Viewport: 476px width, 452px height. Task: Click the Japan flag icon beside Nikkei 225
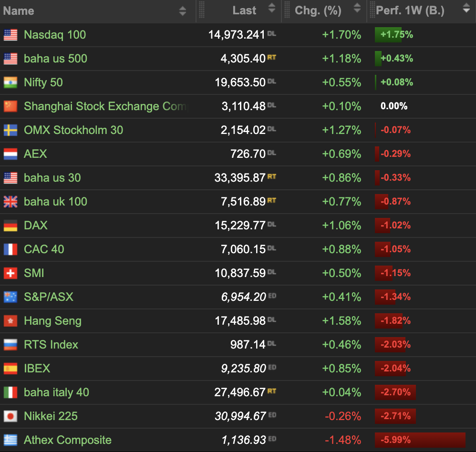coord(10,416)
